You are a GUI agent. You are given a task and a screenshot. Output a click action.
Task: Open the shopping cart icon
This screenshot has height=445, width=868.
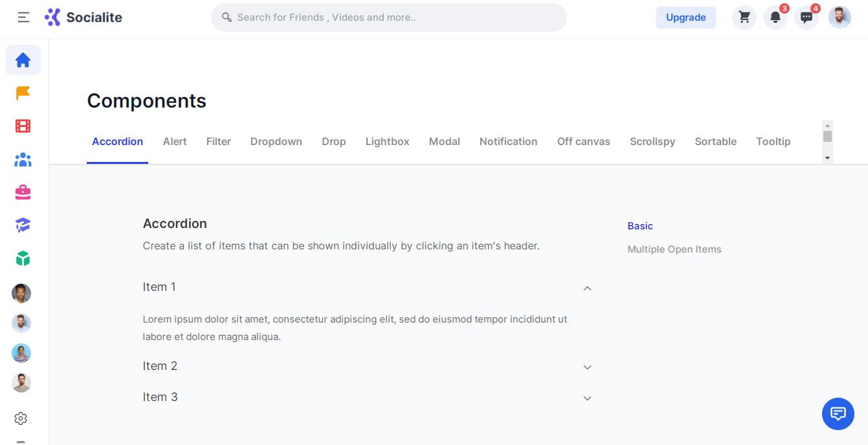click(x=744, y=17)
